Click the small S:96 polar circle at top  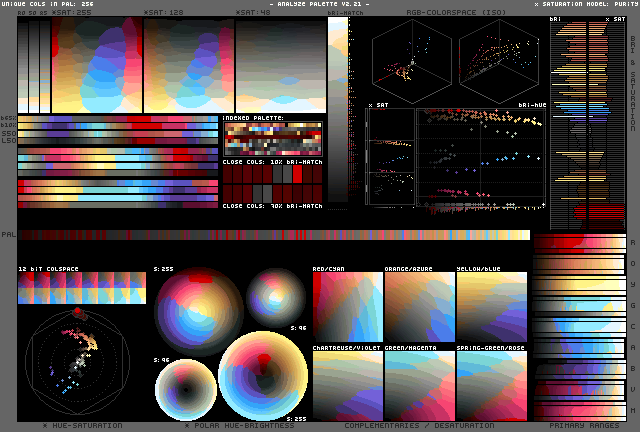(x=276, y=295)
